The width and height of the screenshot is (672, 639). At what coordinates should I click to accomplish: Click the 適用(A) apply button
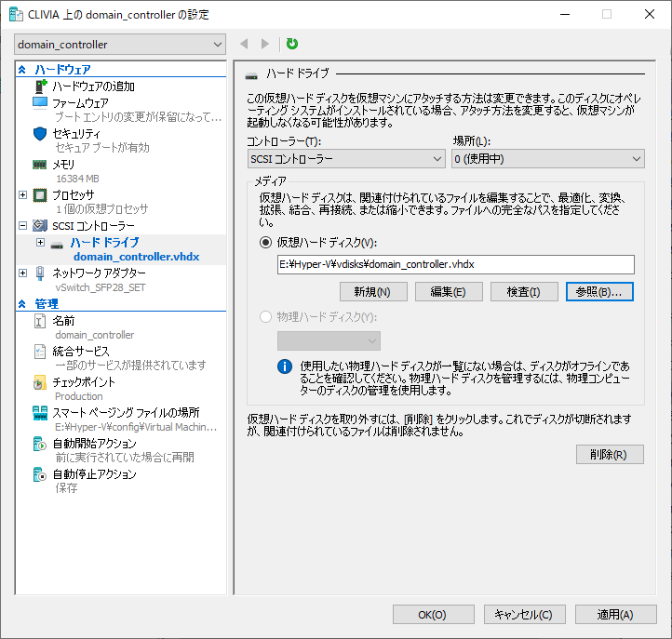coord(616,615)
